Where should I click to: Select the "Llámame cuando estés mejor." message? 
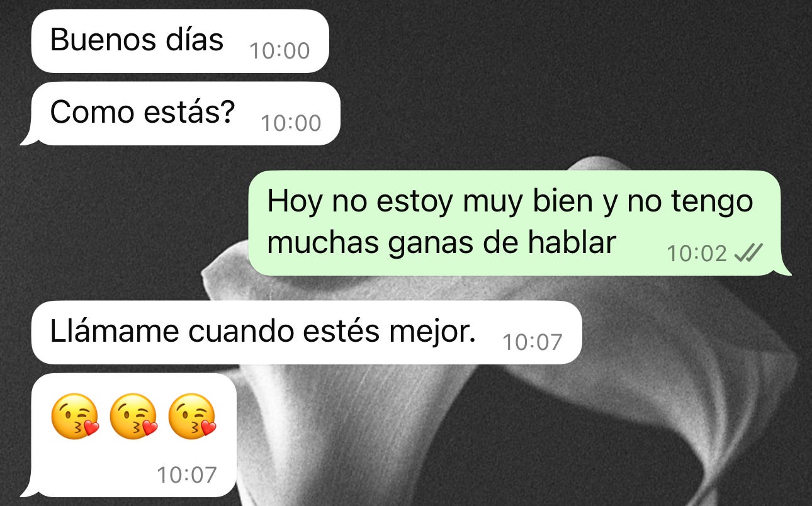307,332
